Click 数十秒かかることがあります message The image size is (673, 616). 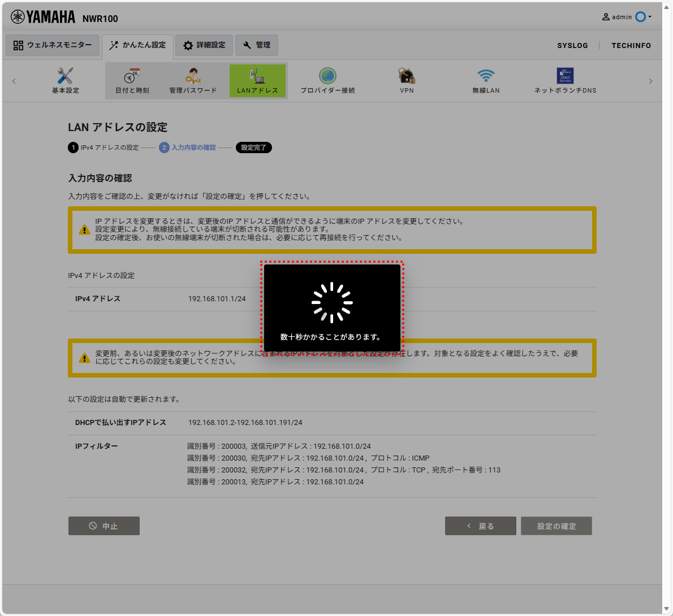(x=330, y=337)
